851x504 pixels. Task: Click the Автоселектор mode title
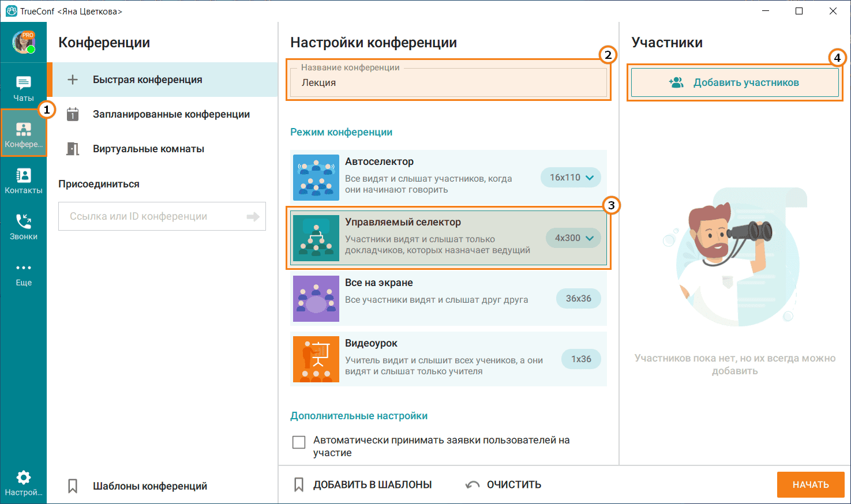379,161
